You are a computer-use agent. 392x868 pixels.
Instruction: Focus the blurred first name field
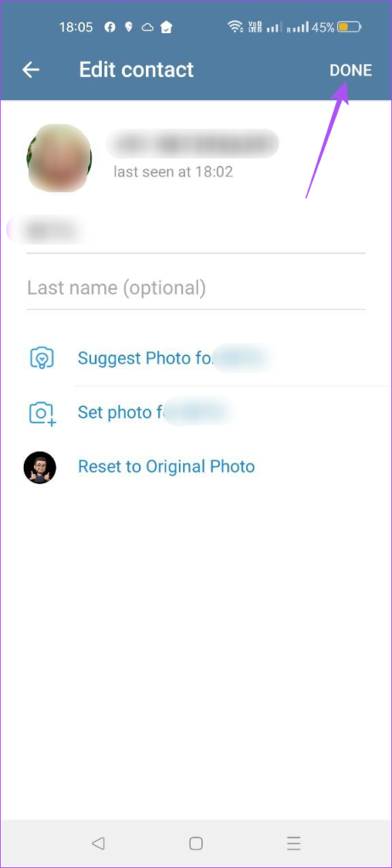196,231
